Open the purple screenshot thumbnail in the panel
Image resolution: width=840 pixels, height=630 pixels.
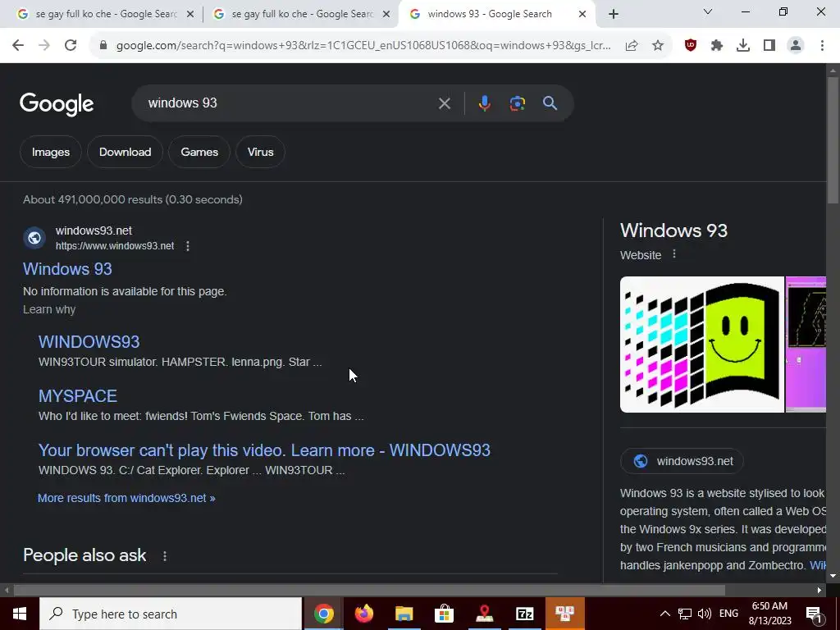click(806, 345)
